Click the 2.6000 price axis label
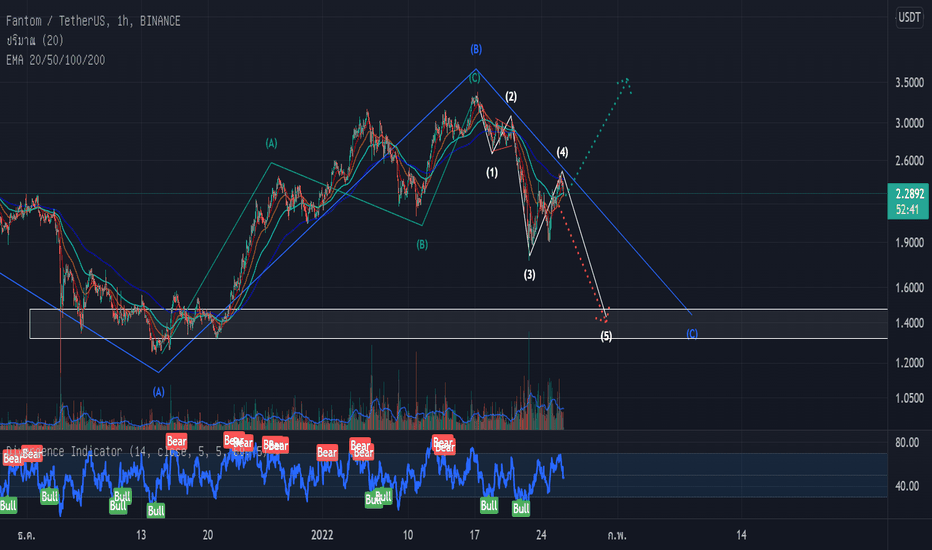932x550 pixels. coord(909,161)
